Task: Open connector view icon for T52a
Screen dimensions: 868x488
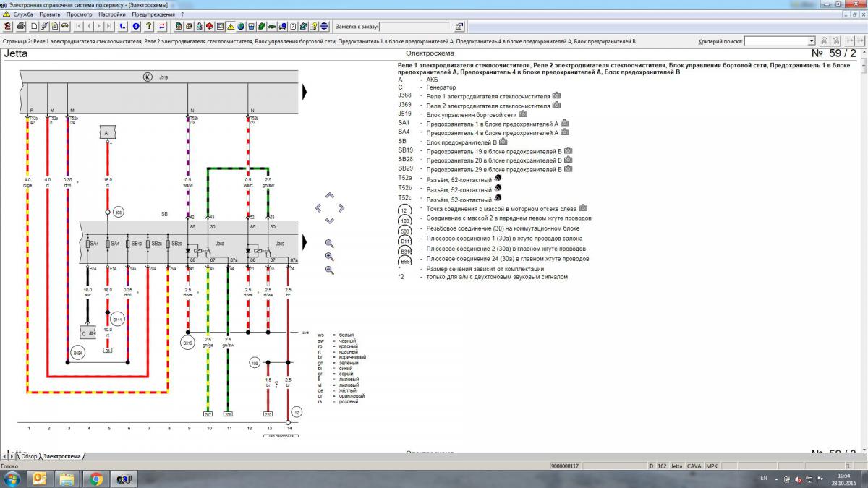Action: coord(498,179)
